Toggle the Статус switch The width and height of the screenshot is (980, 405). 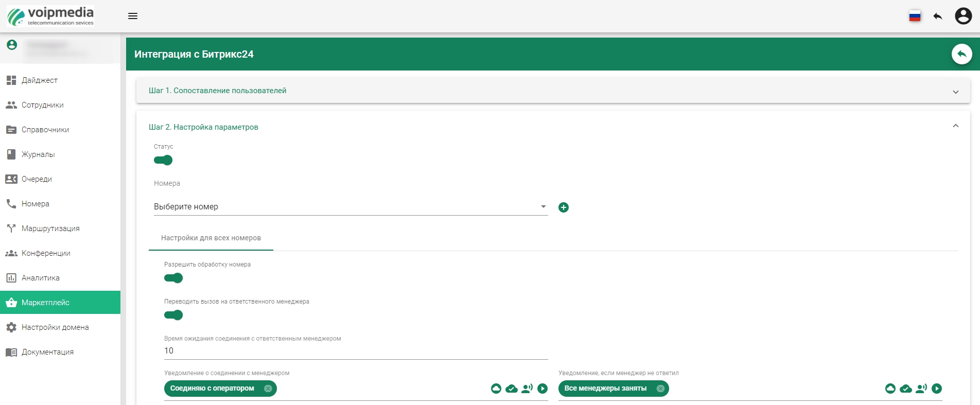click(163, 160)
